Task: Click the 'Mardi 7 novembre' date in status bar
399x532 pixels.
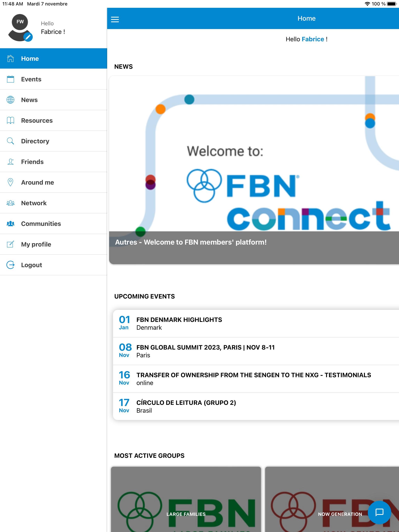Action: point(47,4)
